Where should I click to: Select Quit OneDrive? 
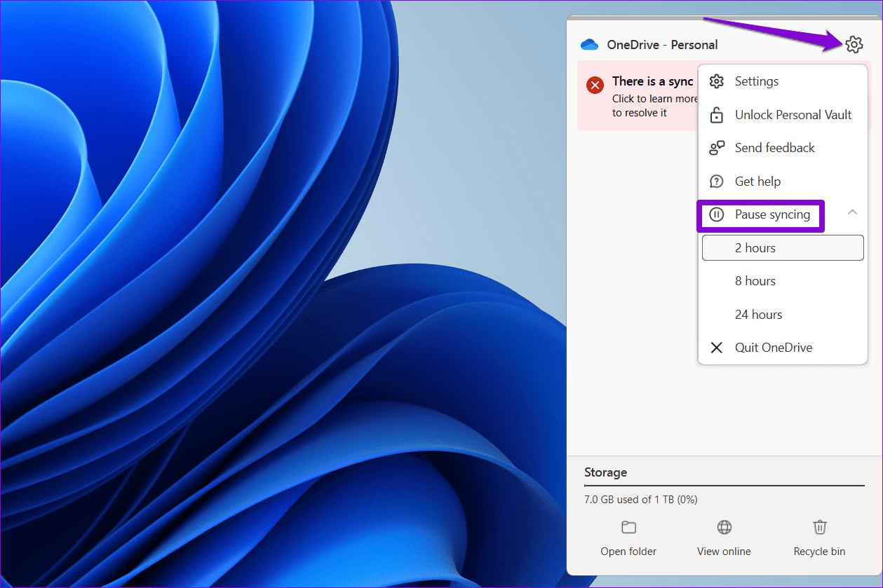pyautogui.click(x=783, y=348)
